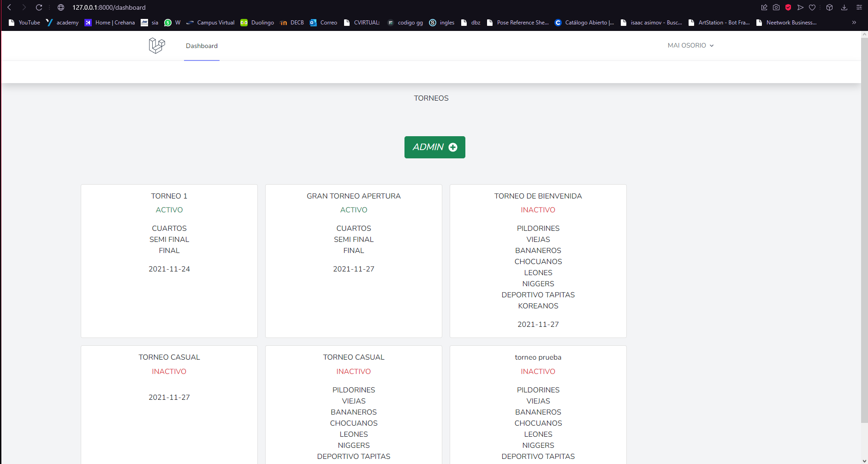868x464 pixels.
Task: Open the Correo bookmark with Outlook icon
Action: (x=323, y=22)
